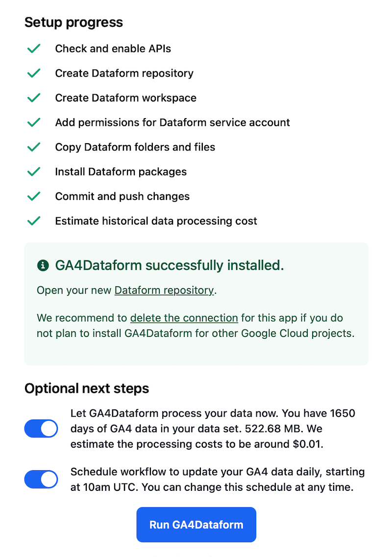The image size is (392, 557).
Task: Click the Create Dataform repository checkmark
Action: (x=34, y=73)
